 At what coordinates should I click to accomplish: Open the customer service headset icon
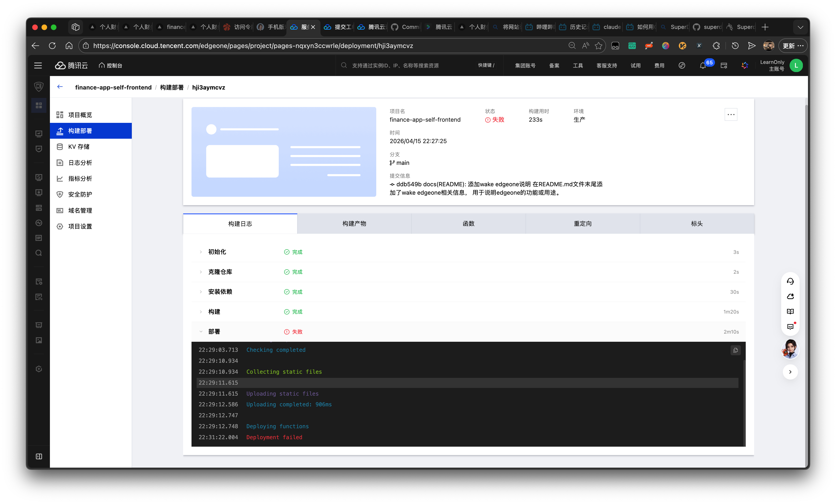click(x=790, y=281)
